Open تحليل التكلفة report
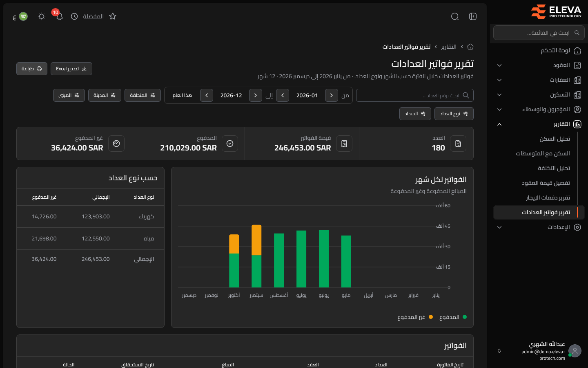 pos(554,168)
